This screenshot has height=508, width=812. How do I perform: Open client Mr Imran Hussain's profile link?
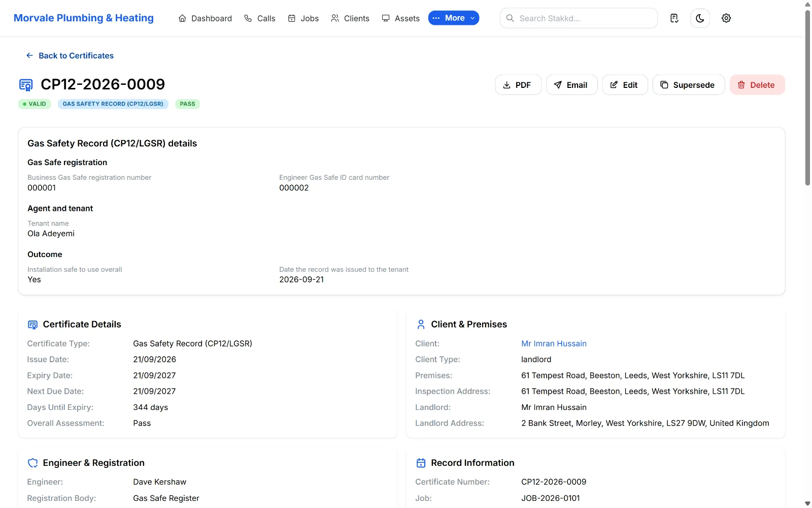click(554, 344)
